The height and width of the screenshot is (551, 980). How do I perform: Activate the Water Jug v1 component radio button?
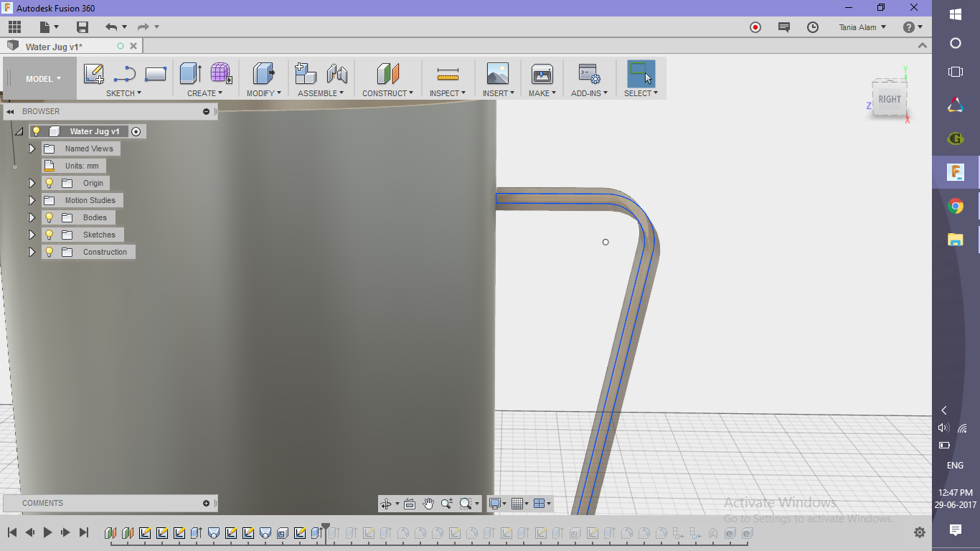136,131
